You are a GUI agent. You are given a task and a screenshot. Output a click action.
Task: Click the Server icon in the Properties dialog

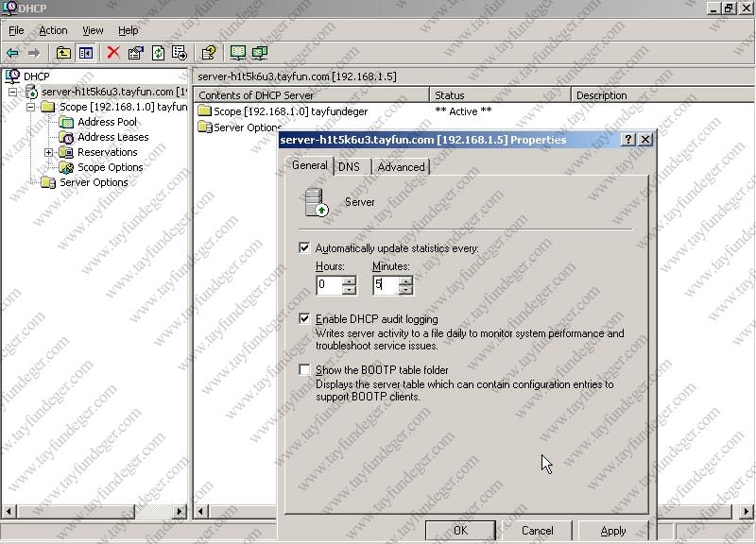pos(317,202)
